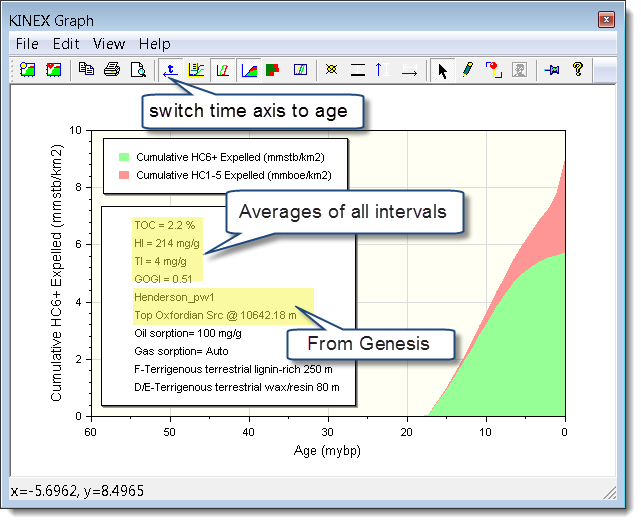Print the graph with the printer icon
Image resolution: width=641 pixels, height=524 pixels.
(x=112, y=69)
